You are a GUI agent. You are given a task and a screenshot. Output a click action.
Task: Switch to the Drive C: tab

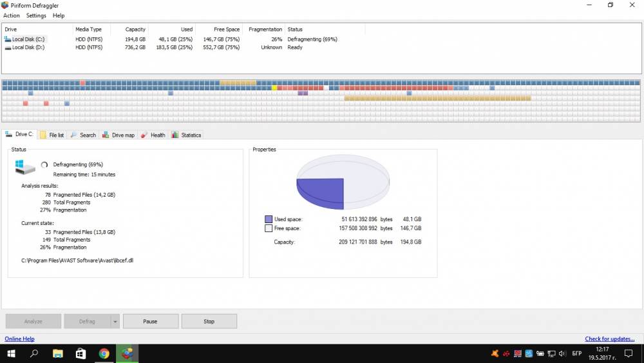pyautogui.click(x=19, y=134)
